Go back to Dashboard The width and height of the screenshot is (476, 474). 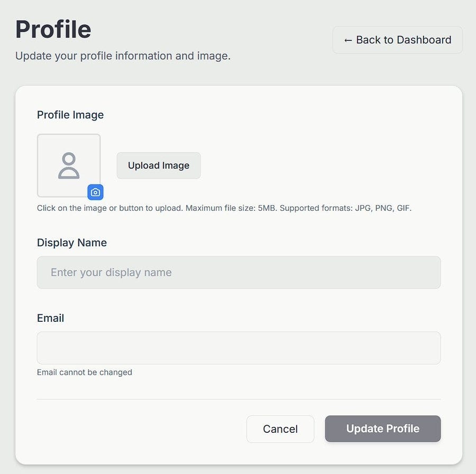point(398,40)
